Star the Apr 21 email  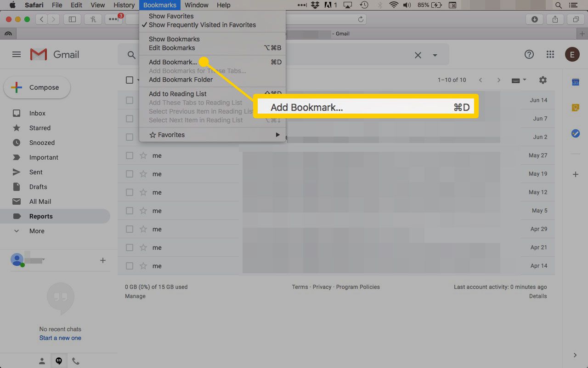pyautogui.click(x=143, y=247)
